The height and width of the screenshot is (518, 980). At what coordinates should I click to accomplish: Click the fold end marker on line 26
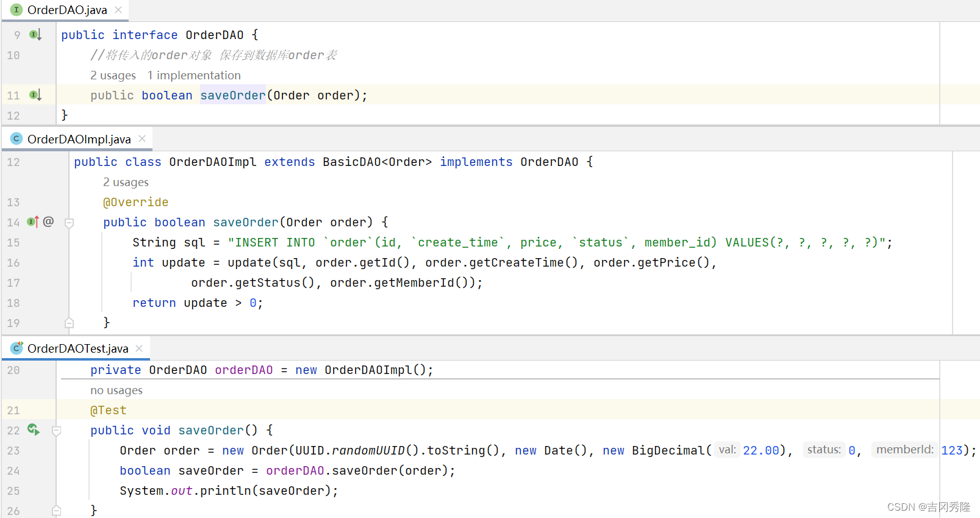point(57,510)
